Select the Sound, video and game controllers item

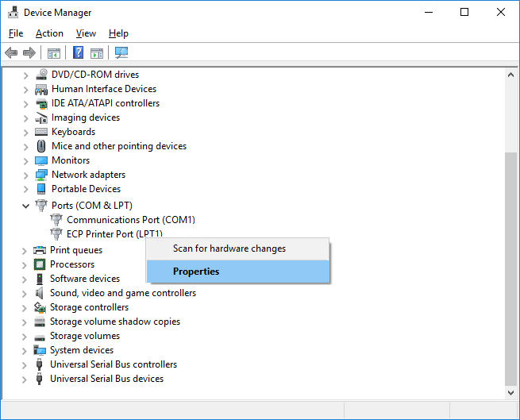click(122, 293)
